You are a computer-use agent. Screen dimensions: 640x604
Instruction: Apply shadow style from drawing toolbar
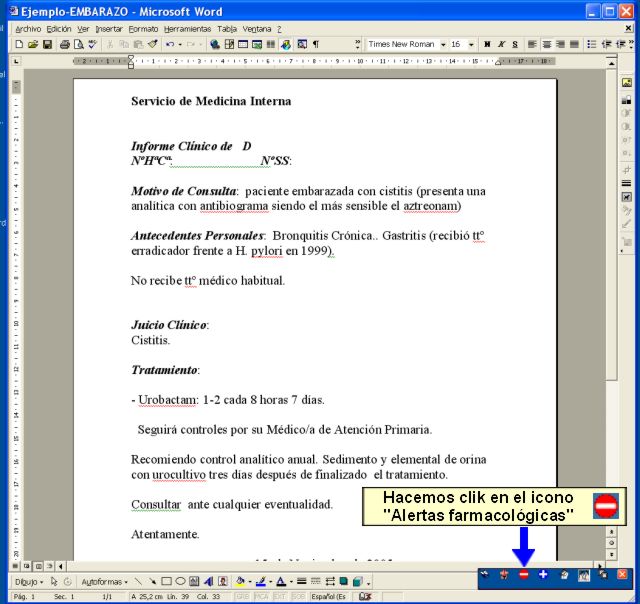(x=344, y=582)
